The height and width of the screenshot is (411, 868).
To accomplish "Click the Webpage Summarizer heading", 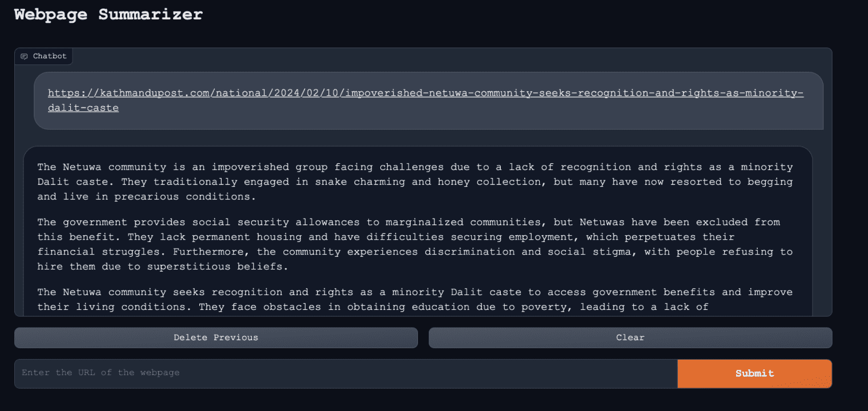I will pos(108,14).
